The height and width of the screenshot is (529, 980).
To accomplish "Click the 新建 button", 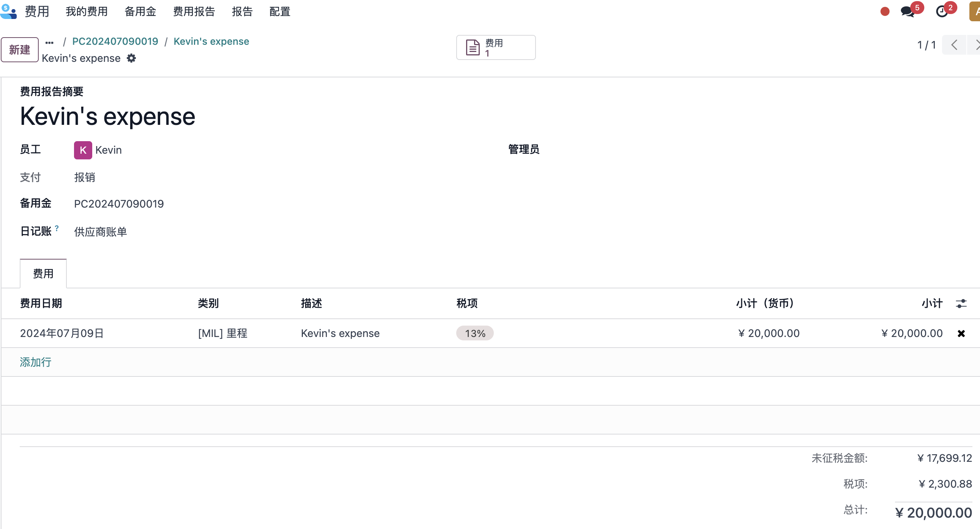I will coord(19,49).
